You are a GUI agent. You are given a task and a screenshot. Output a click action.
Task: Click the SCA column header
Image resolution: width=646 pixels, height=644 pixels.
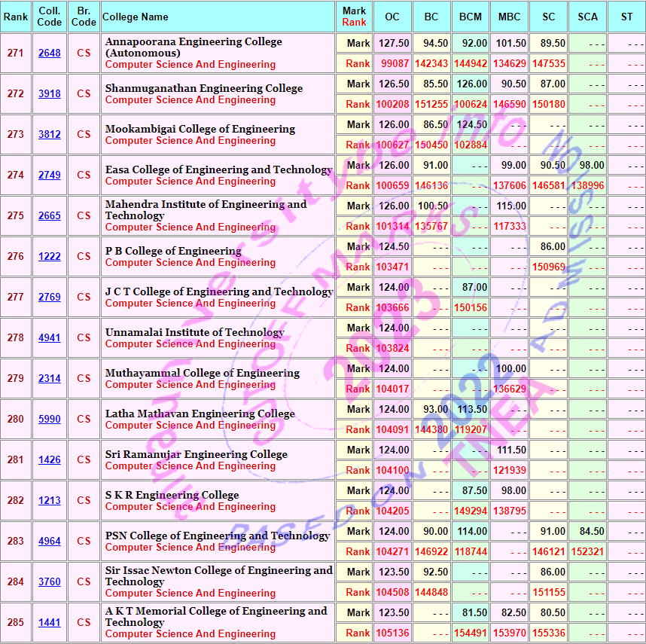click(x=588, y=17)
